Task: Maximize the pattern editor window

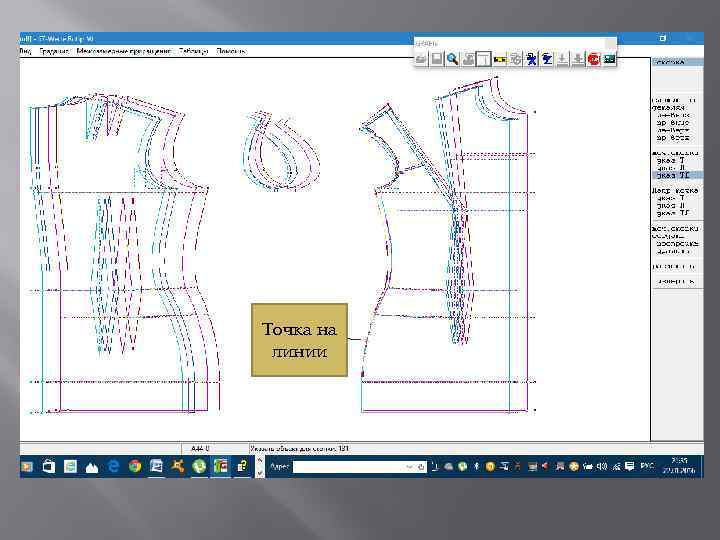Action: (662, 38)
